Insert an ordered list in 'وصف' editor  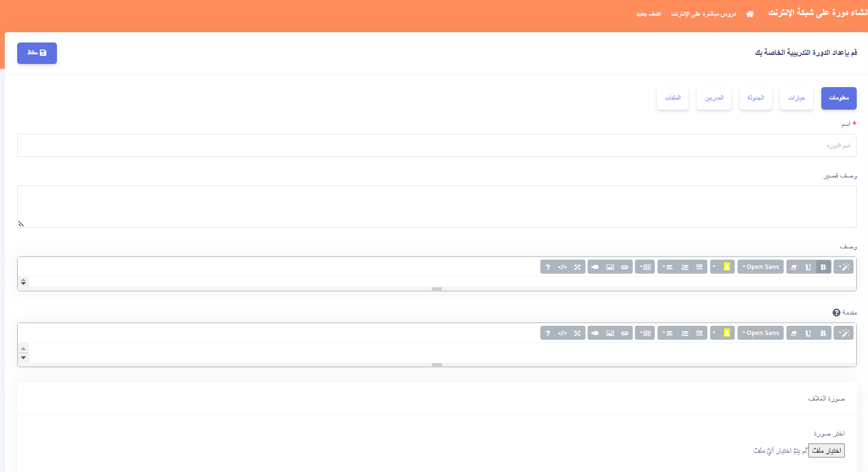tap(685, 267)
